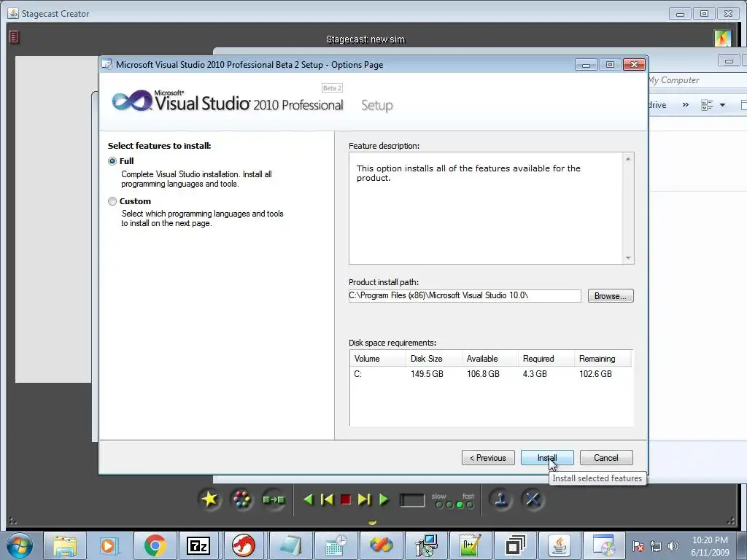Select the X delete tool icon
The image size is (747, 560).
click(x=533, y=499)
